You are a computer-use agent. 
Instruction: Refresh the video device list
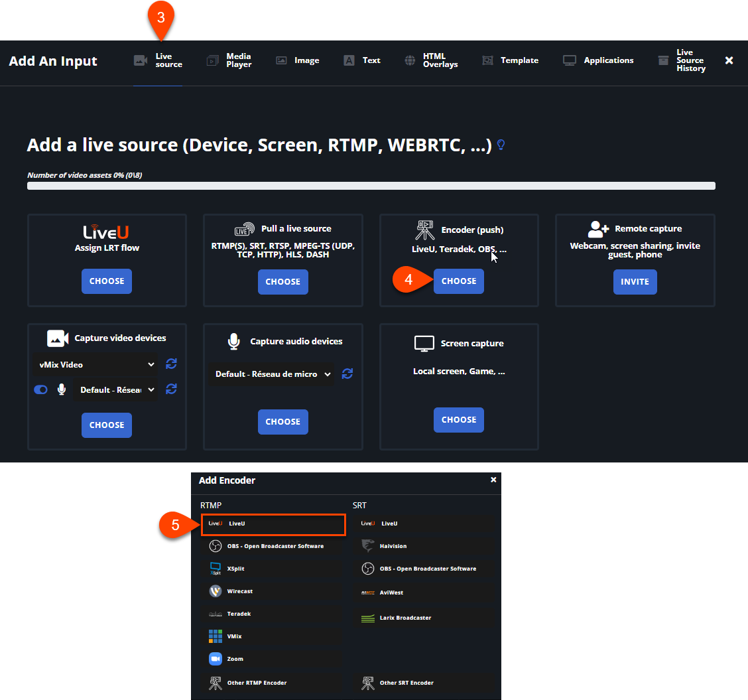pos(171,364)
